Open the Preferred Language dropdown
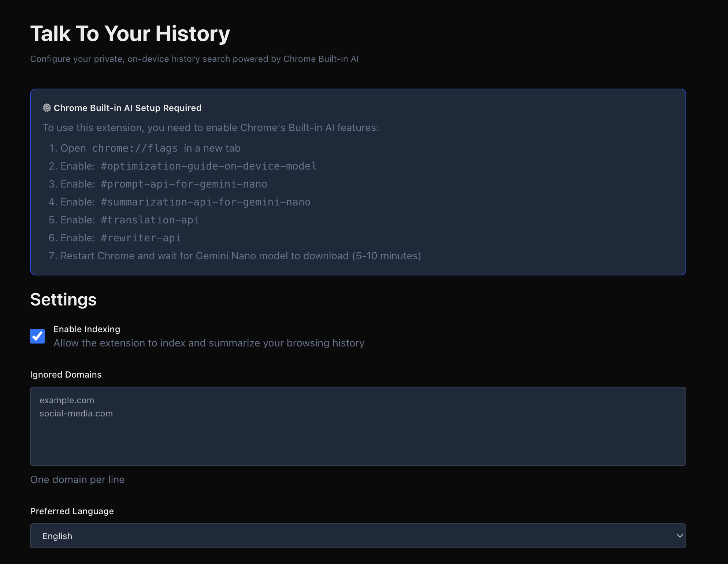Viewport: 728px width, 564px height. click(x=357, y=536)
